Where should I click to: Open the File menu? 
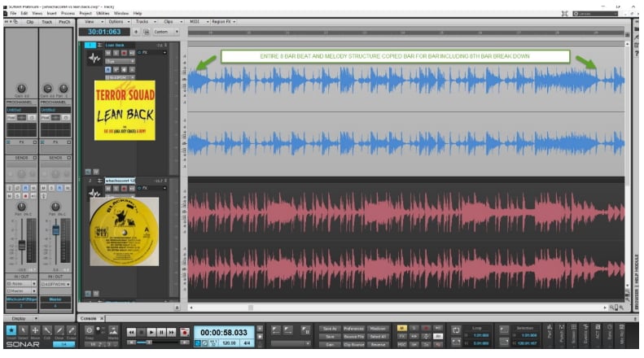click(13, 14)
